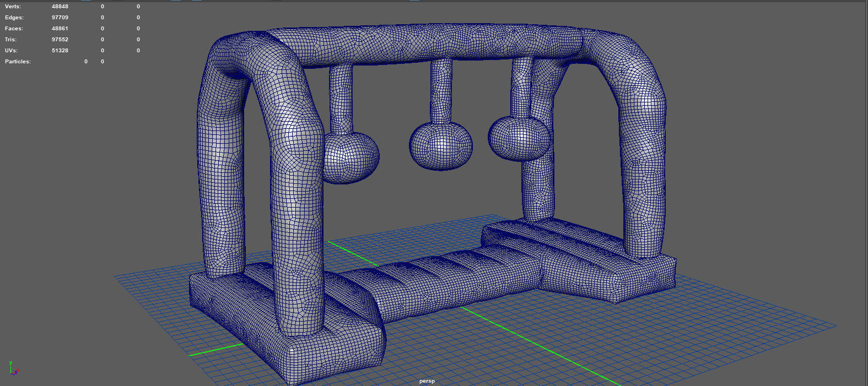The height and width of the screenshot is (386, 868).
Task: Click the persp camera name label
Action: [427, 381]
